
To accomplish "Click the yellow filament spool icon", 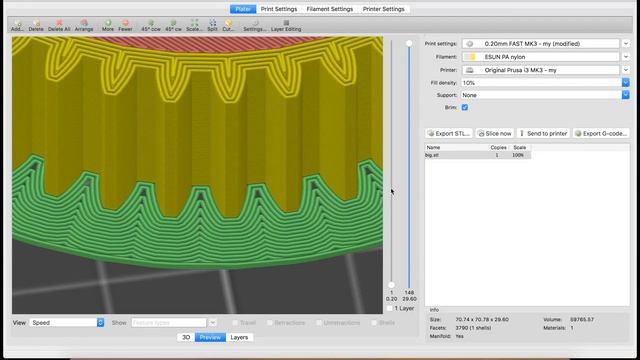I will [471, 57].
